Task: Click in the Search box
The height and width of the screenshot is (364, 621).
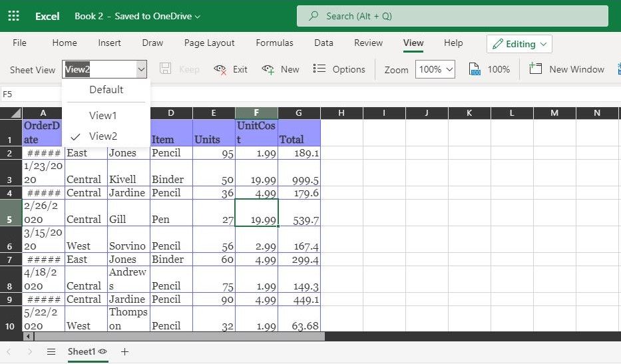Action: (x=453, y=16)
